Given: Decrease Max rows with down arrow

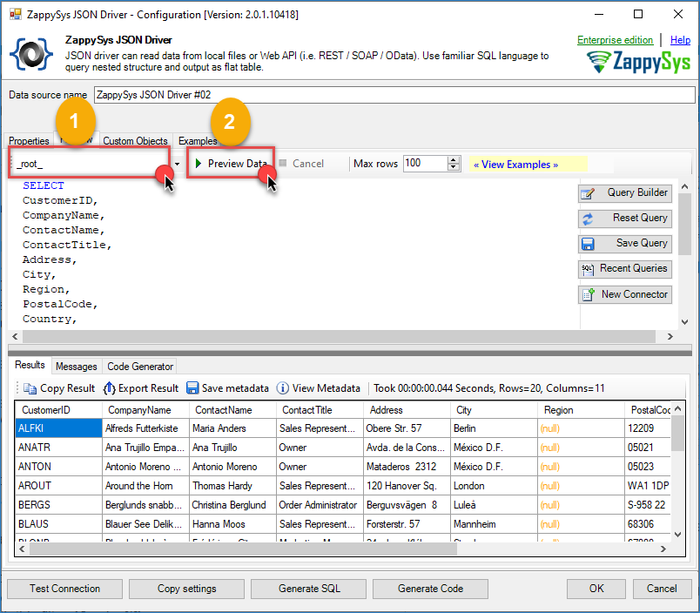Looking at the screenshot, I should [x=454, y=167].
